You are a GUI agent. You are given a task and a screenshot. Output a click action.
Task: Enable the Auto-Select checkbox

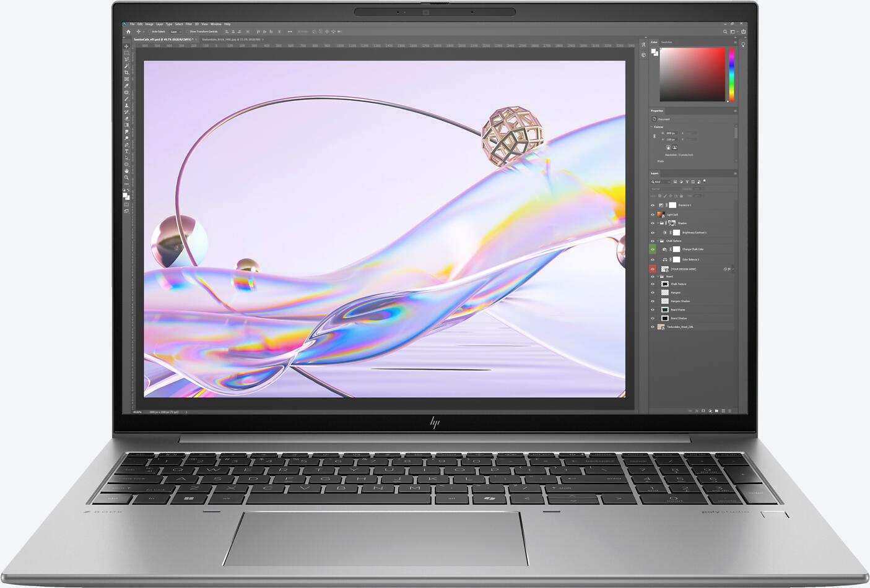150,30
